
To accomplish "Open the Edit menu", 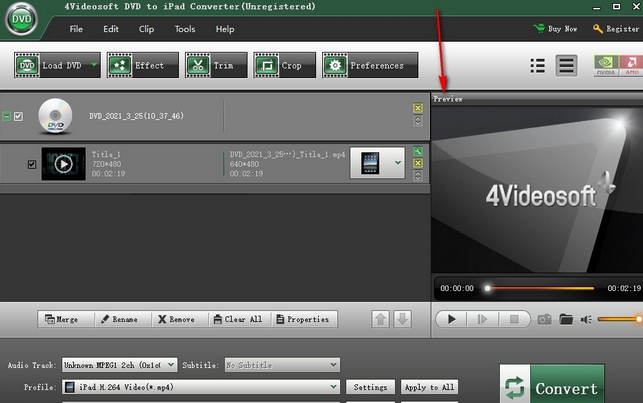I will tap(111, 29).
